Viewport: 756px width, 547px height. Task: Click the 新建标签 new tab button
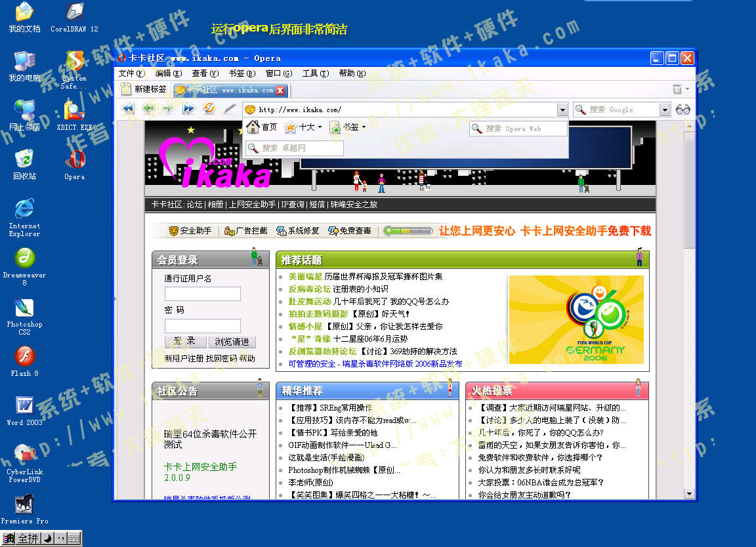click(x=144, y=89)
